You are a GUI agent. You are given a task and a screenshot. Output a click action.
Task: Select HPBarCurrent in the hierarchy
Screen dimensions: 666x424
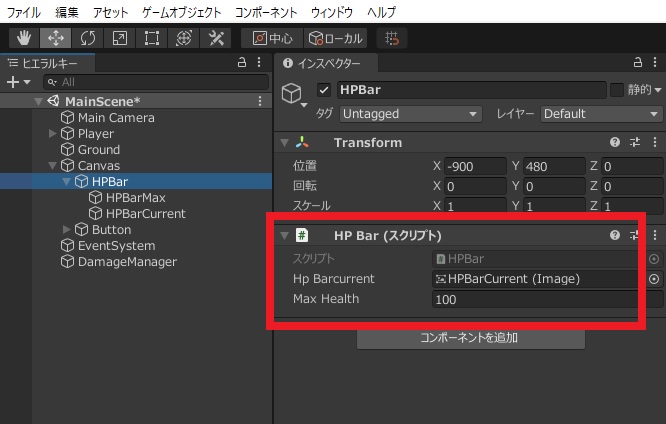(x=137, y=213)
